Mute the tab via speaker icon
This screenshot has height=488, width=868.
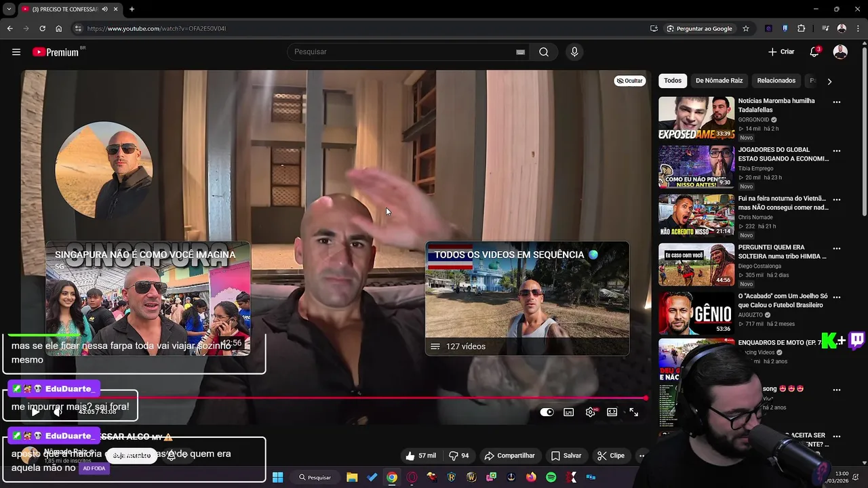[x=104, y=9]
